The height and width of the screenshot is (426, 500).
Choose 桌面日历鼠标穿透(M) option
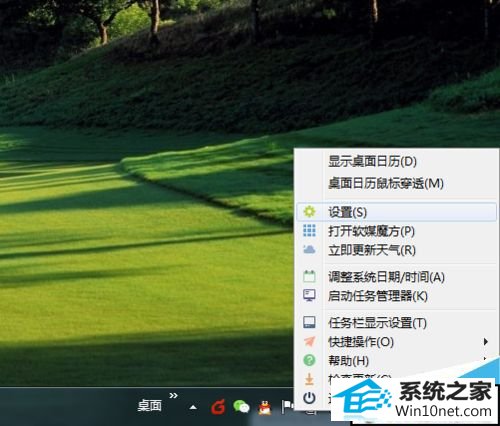click(396, 183)
